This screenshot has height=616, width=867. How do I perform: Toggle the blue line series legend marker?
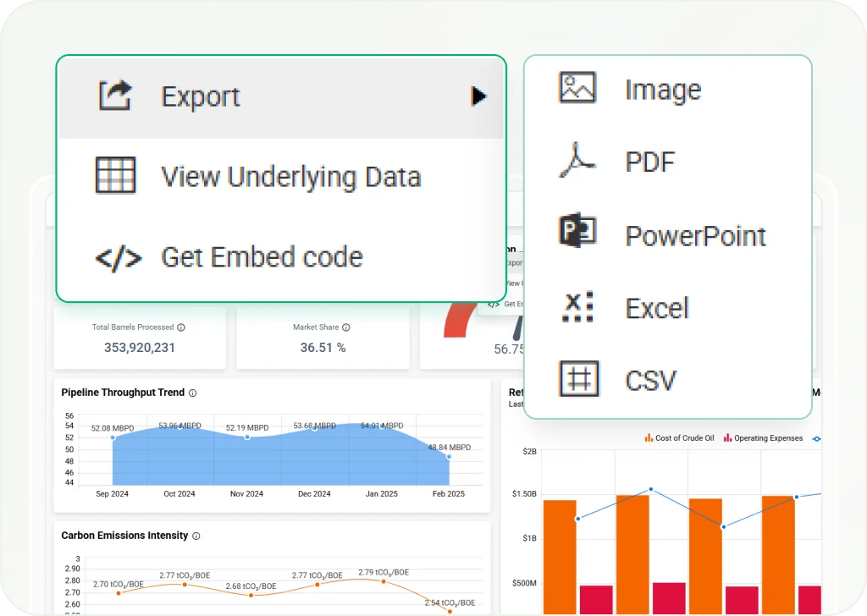coord(816,438)
